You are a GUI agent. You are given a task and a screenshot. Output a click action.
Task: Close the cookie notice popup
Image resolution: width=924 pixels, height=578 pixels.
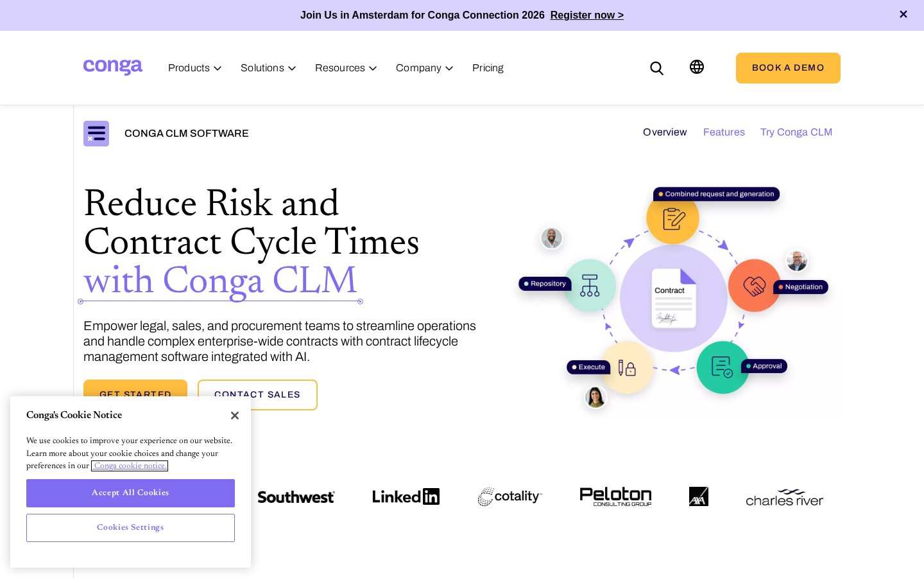[235, 416]
